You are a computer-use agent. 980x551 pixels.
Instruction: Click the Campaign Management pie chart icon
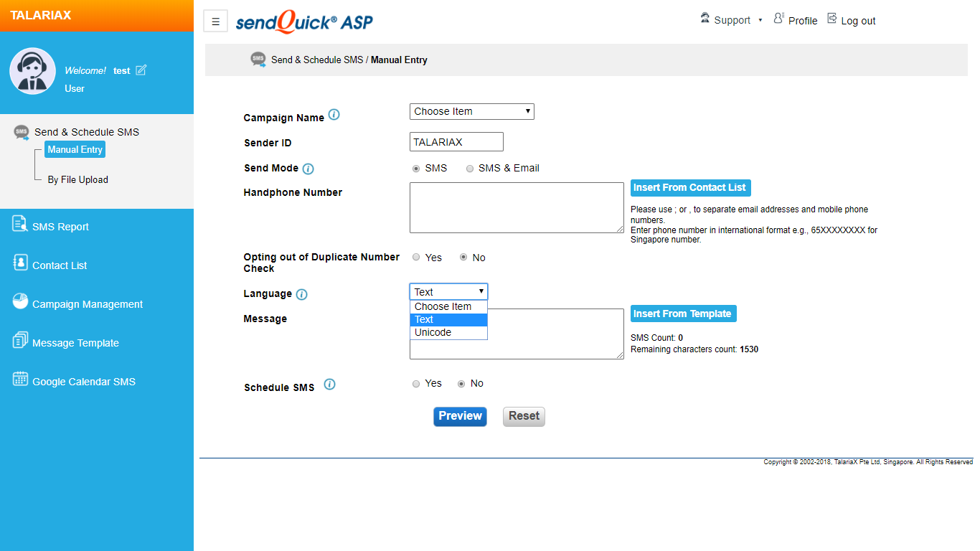(x=20, y=301)
